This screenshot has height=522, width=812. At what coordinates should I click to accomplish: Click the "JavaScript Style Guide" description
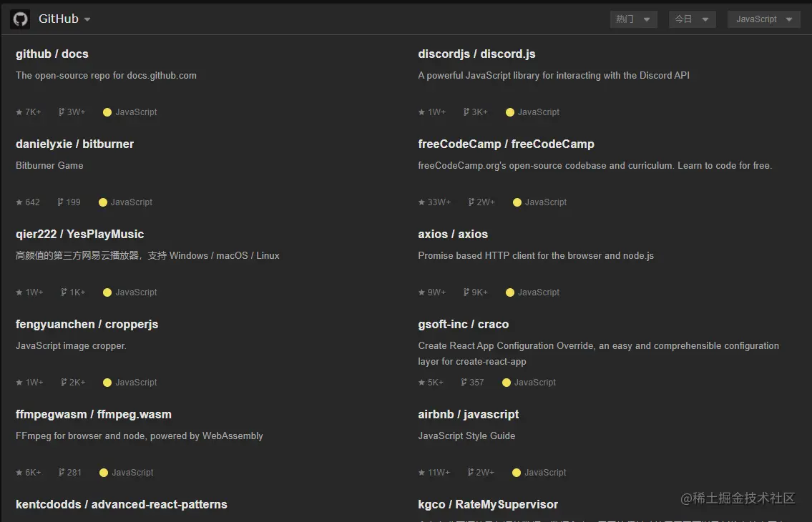pyautogui.click(x=466, y=436)
